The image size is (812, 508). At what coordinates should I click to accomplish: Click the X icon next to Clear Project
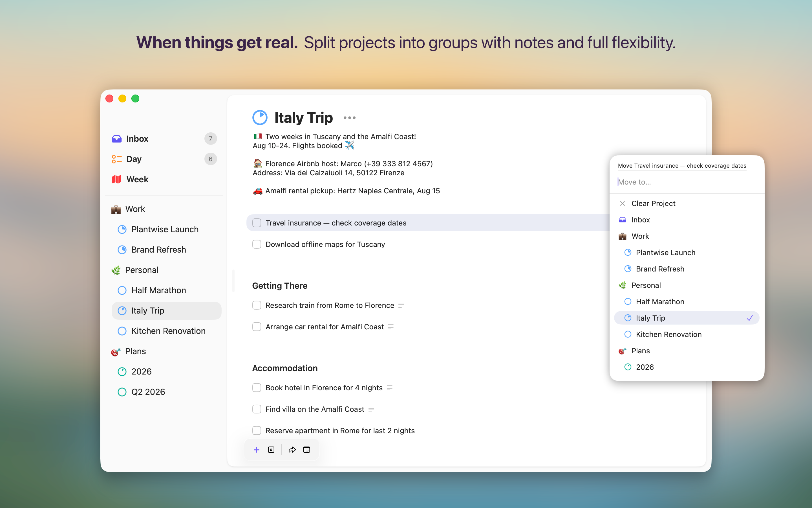click(623, 203)
